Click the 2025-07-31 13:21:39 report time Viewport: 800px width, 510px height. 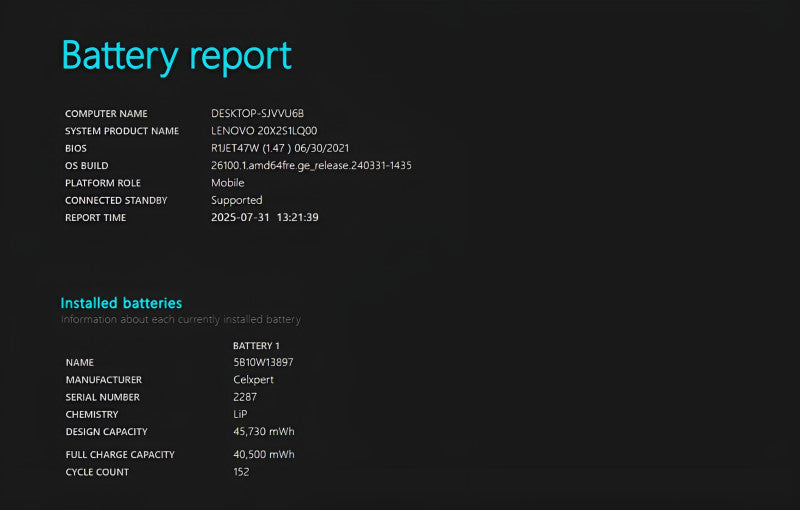pyautogui.click(x=265, y=217)
